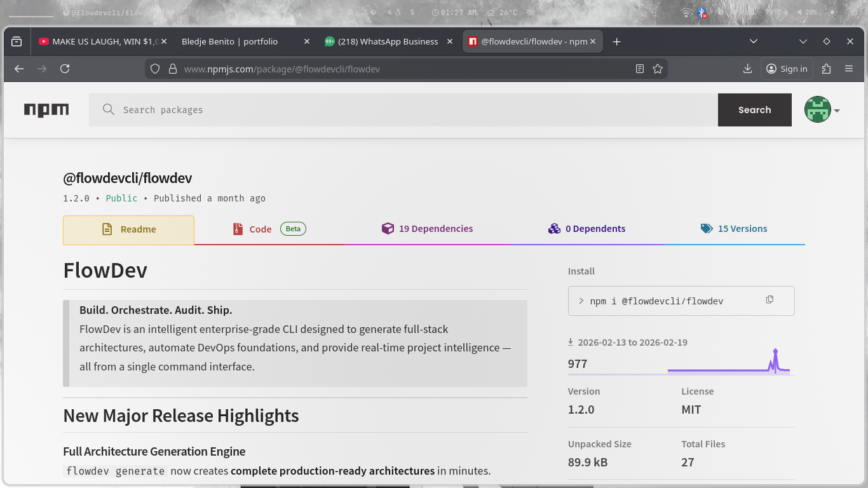Click the search magnifier icon
The height and width of the screenshot is (488, 868).
point(109,110)
